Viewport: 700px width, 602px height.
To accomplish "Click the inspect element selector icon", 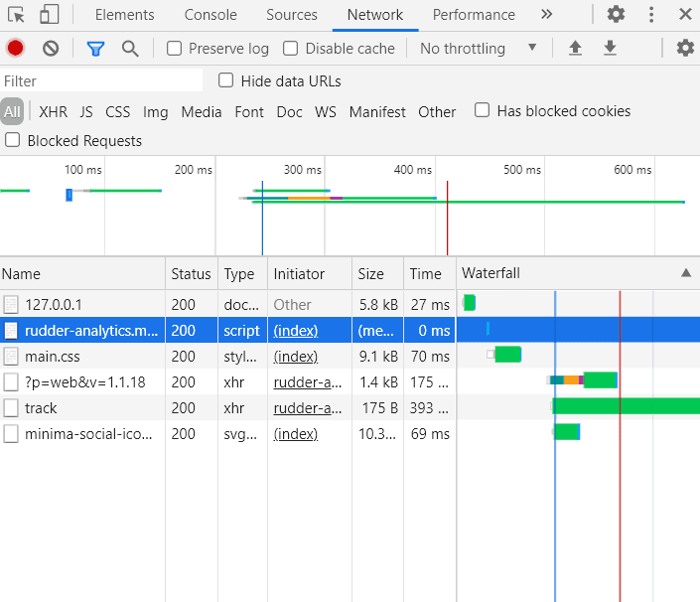I will tap(19, 15).
